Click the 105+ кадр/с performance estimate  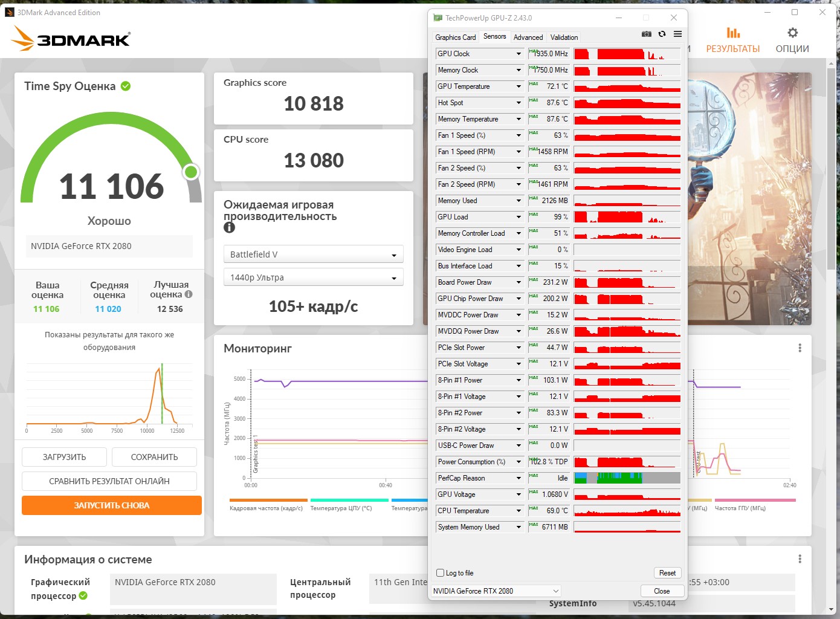tap(313, 306)
